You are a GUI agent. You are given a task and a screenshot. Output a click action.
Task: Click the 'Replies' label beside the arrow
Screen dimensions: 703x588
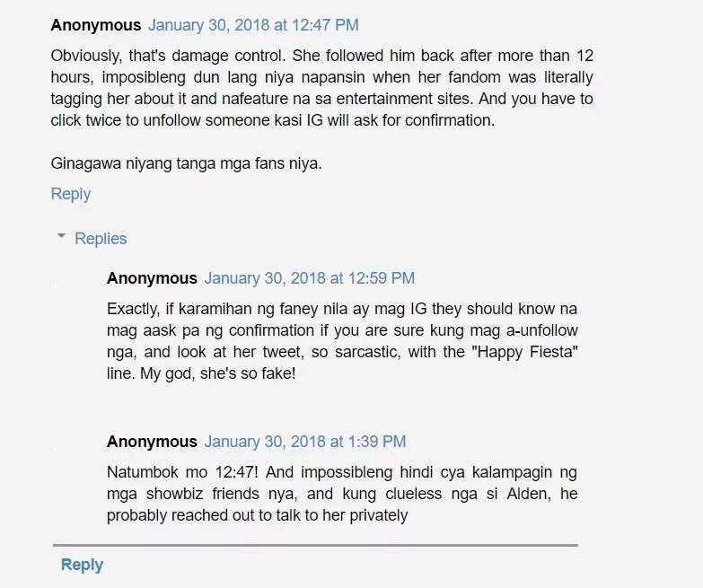101,239
